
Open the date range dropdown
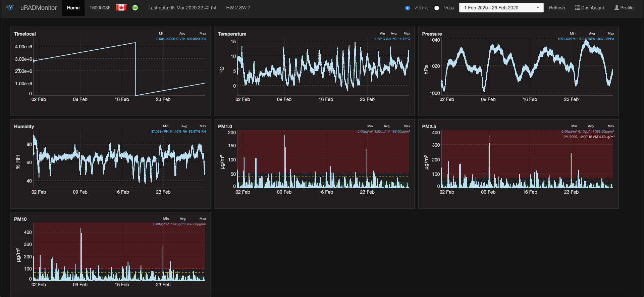click(x=501, y=8)
